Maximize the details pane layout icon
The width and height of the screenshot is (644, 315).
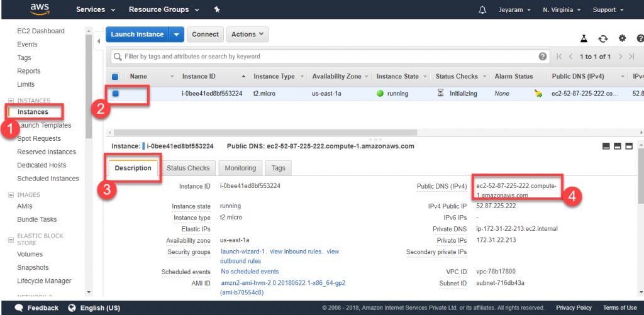pyautogui.click(x=628, y=146)
